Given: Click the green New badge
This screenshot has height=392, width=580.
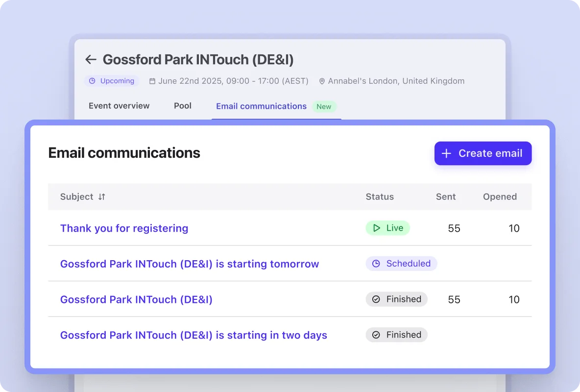Looking at the screenshot, I should 324,107.
